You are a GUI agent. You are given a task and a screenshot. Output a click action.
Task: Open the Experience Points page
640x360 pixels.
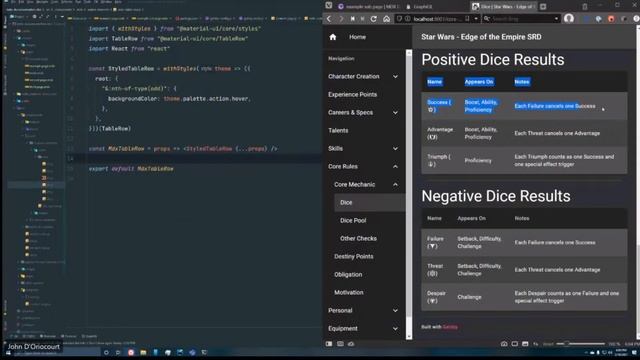click(353, 95)
